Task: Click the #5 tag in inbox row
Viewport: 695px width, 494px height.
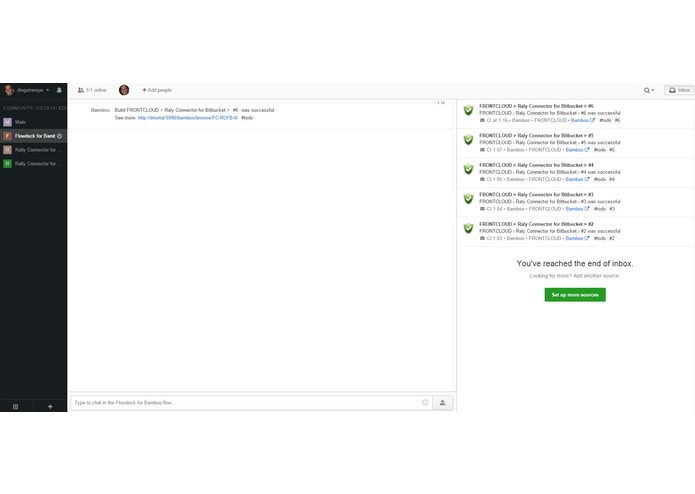Action: coord(612,150)
